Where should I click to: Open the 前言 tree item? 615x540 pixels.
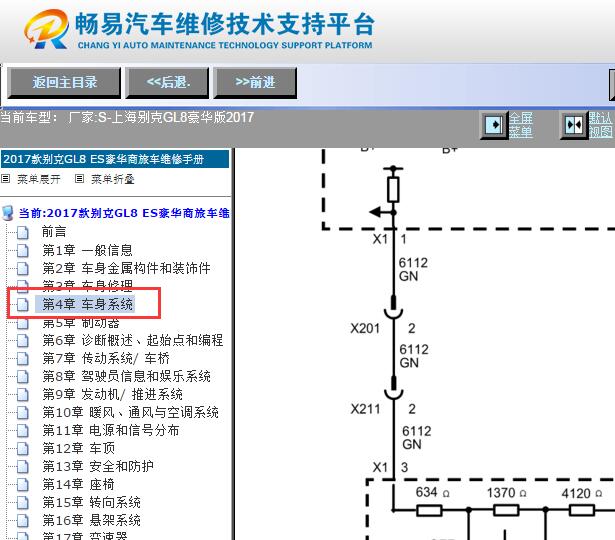pyautogui.click(x=54, y=232)
